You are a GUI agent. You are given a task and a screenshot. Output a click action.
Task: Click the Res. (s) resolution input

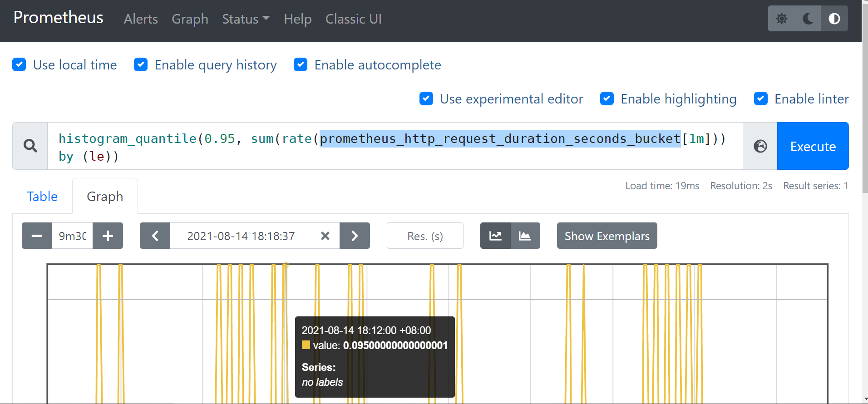[425, 236]
